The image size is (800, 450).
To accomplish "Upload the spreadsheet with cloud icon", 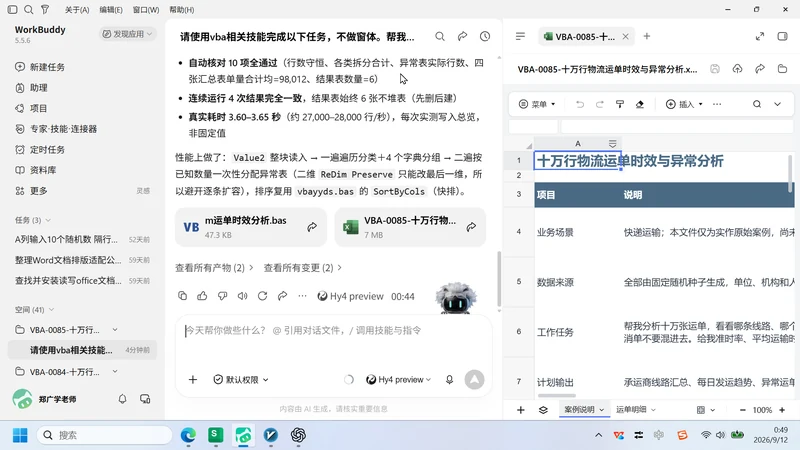I will [737, 69].
